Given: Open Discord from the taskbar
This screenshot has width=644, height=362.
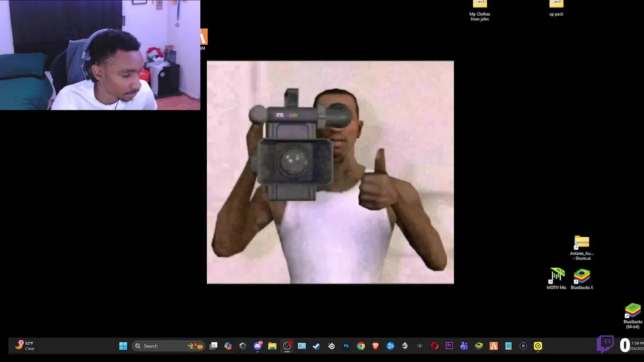Looking at the screenshot, I should (x=258, y=346).
